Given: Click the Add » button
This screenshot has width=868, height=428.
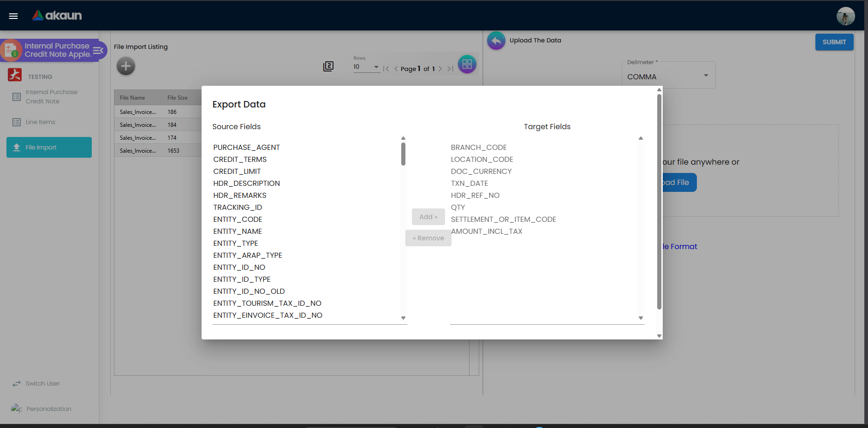Looking at the screenshot, I should click(x=428, y=217).
